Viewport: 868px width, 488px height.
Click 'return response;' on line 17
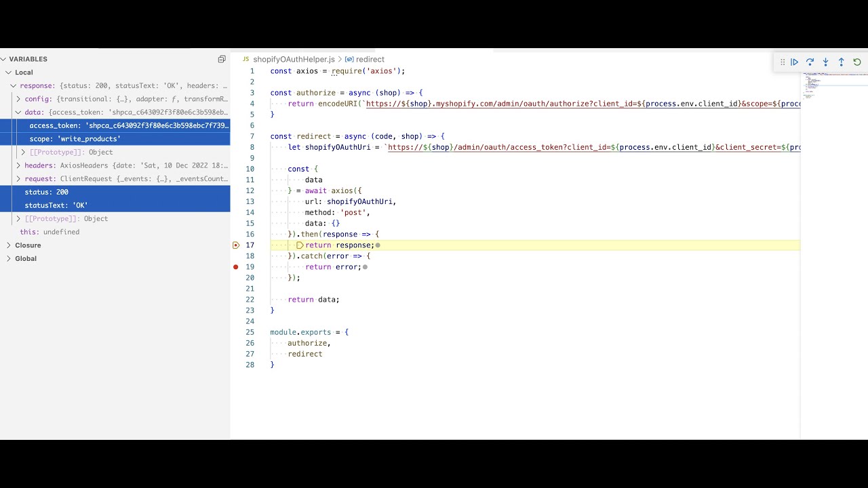point(340,245)
